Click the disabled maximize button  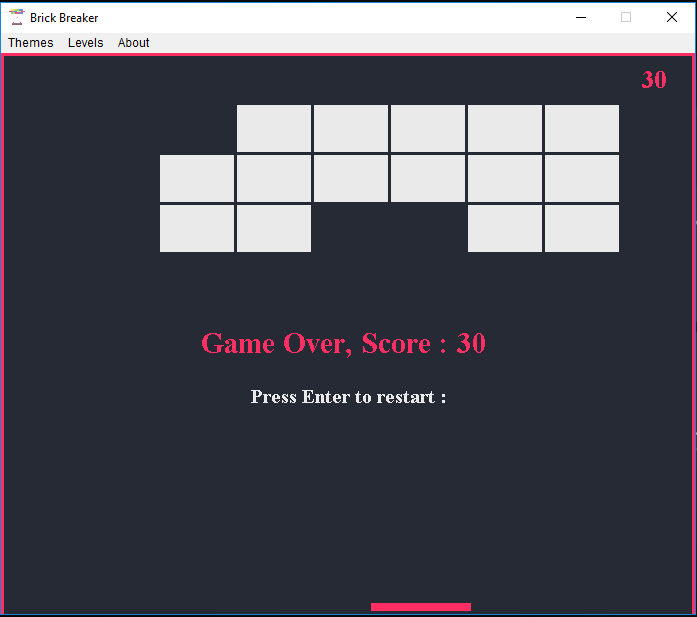(626, 17)
